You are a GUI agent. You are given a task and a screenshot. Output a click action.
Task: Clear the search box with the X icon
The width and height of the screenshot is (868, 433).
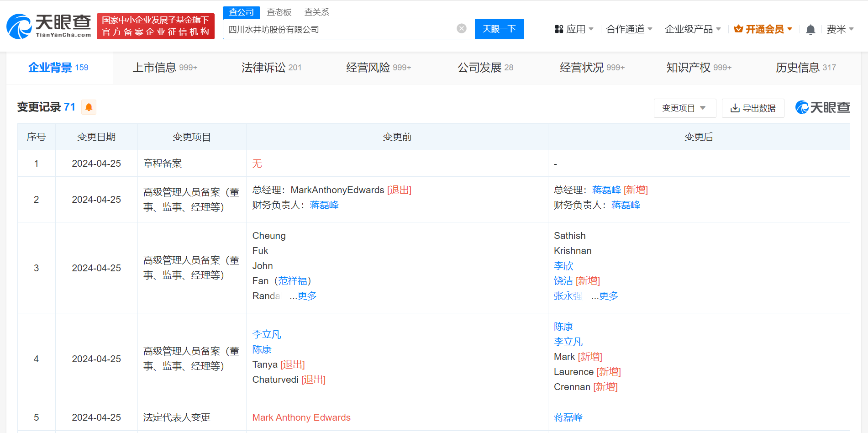click(462, 29)
